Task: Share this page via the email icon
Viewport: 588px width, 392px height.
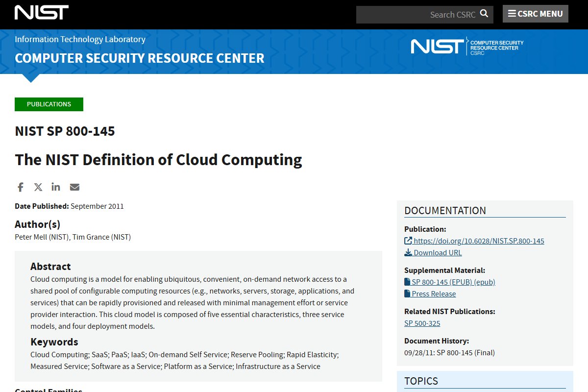Action: point(74,187)
